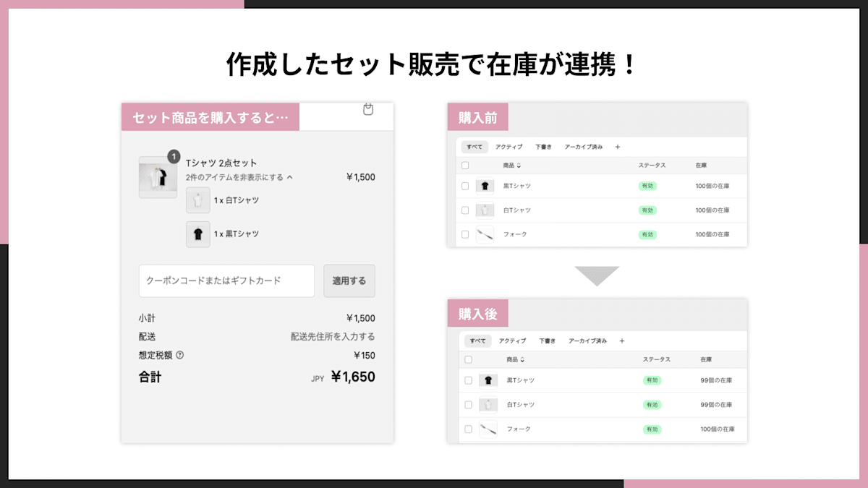Image resolution: width=868 pixels, height=488 pixels.
Task: Open the shopping bag cart icon
Action: (367, 109)
